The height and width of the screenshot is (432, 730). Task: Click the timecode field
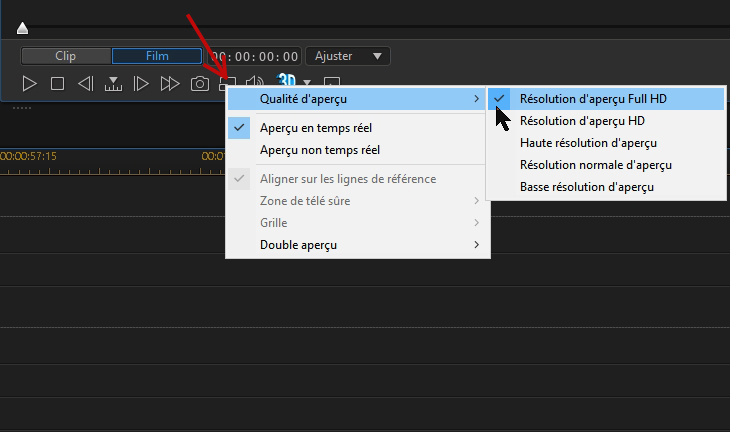click(x=254, y=57)
